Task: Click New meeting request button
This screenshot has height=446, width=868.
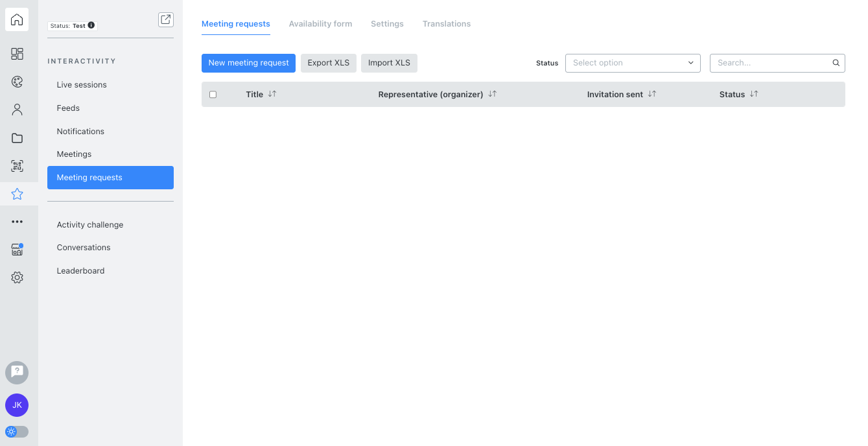Action: coord(248,63)
